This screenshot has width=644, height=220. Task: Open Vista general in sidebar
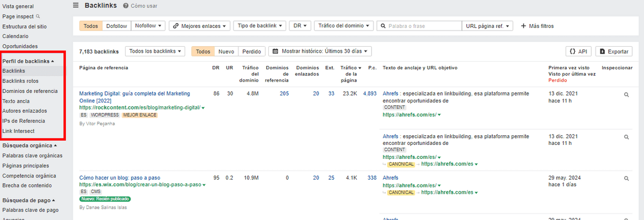tap(18, 6)
